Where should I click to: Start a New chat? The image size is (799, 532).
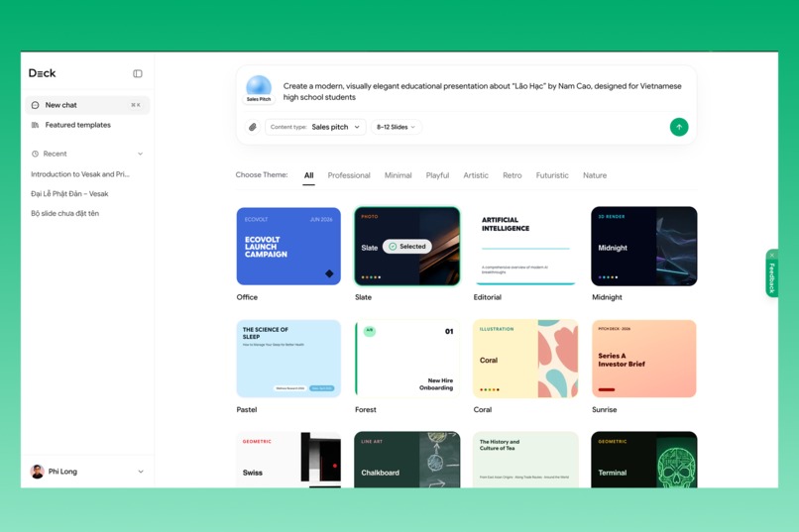tap(87, 105)
